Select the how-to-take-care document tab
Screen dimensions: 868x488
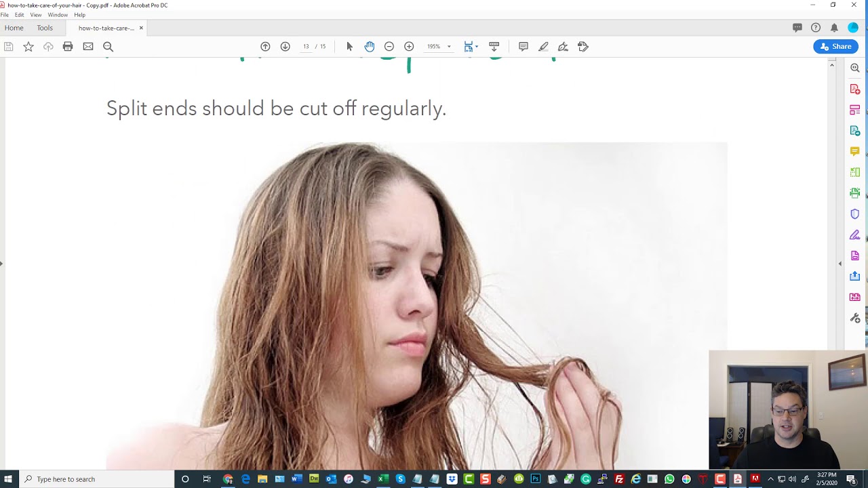click(x=106, y=28)
